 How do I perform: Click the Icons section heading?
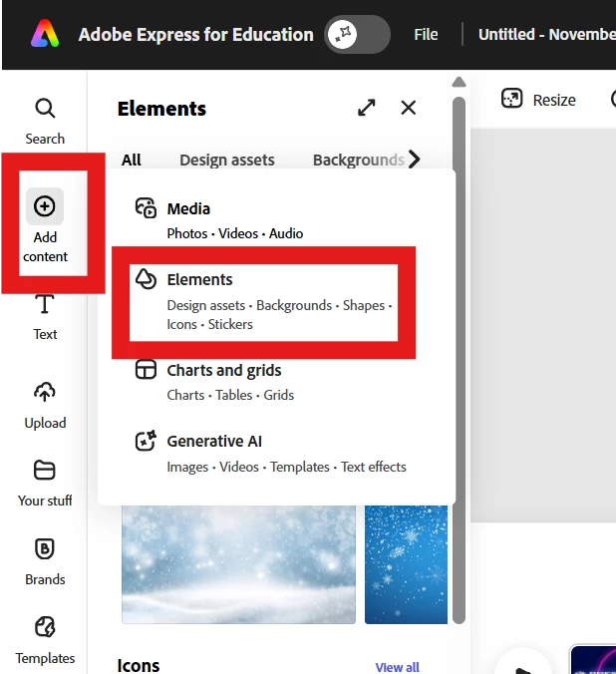point(139,665)
